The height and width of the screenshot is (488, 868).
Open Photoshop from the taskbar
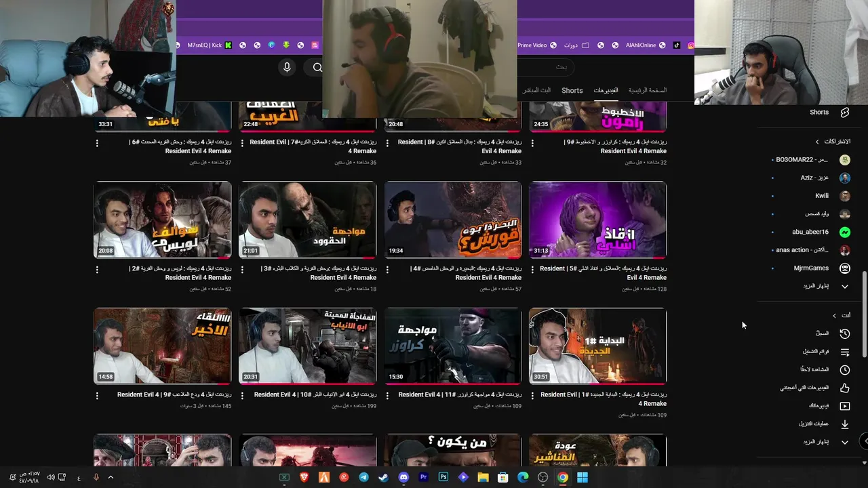tap(443, 477)
